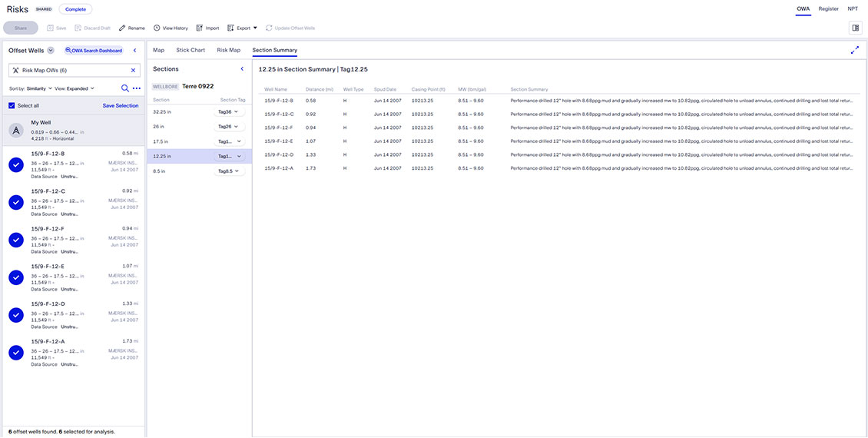The height and width of the screenshot is (438, 868).
Task: Open the three-dots more options menu
Action: pyautogui.click(x=137, y=88)
